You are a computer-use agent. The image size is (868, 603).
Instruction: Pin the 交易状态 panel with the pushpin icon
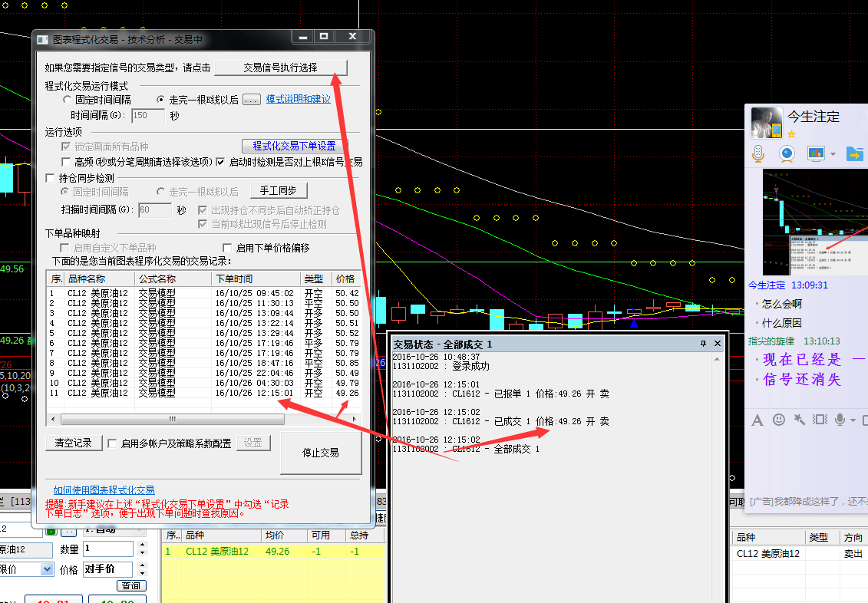[x=703, y=344]
